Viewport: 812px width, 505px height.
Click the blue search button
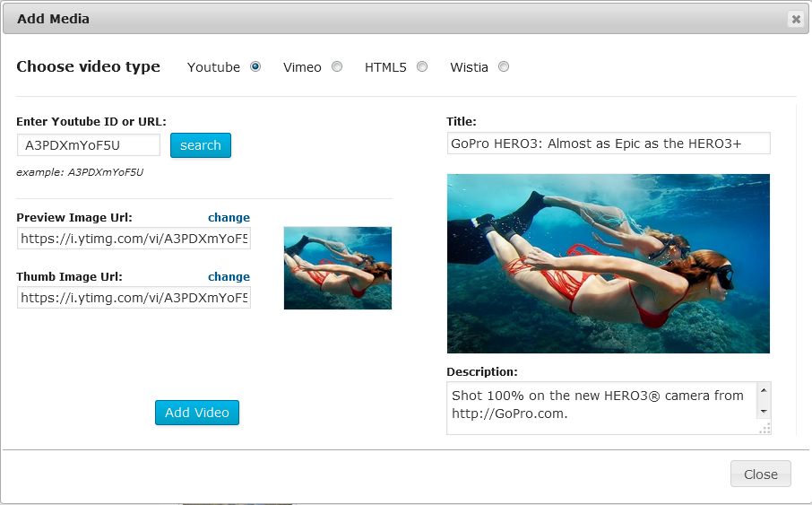201,145
